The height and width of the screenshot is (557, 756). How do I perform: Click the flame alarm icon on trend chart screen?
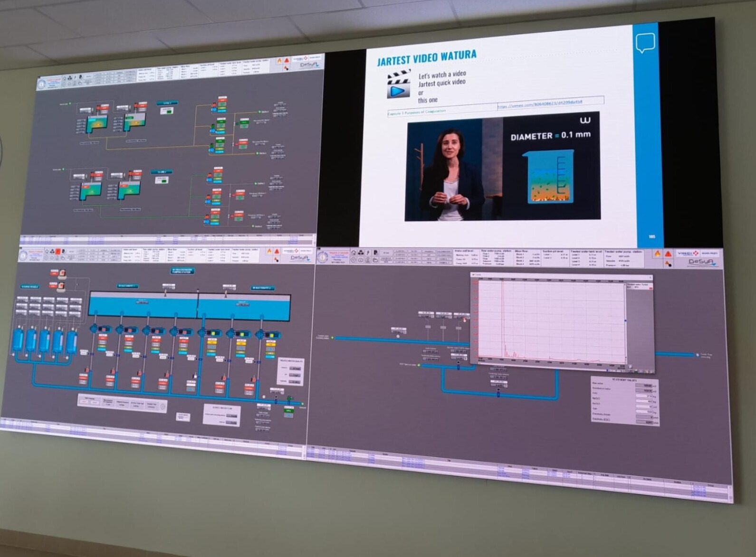tap(658, 254)
